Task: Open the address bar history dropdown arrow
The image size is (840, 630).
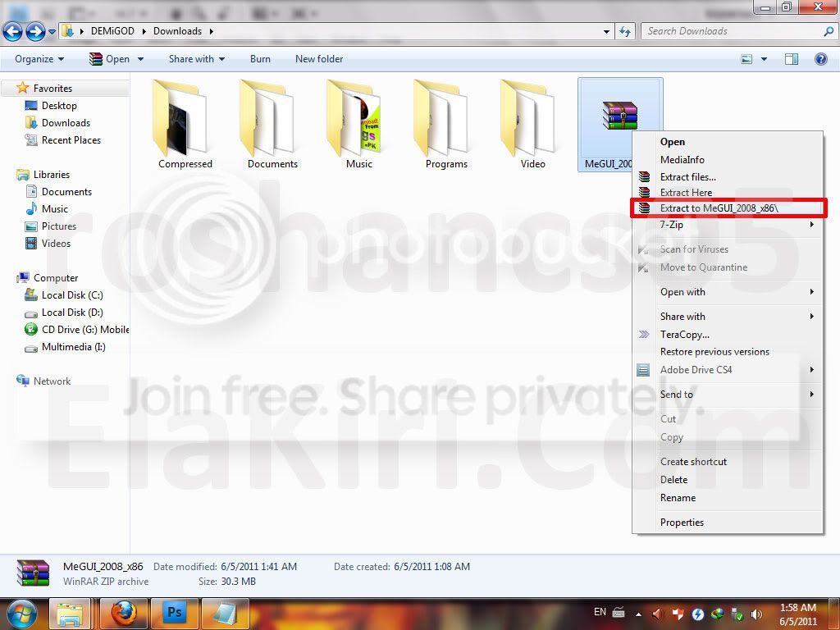Action: [x=606, y=31]
